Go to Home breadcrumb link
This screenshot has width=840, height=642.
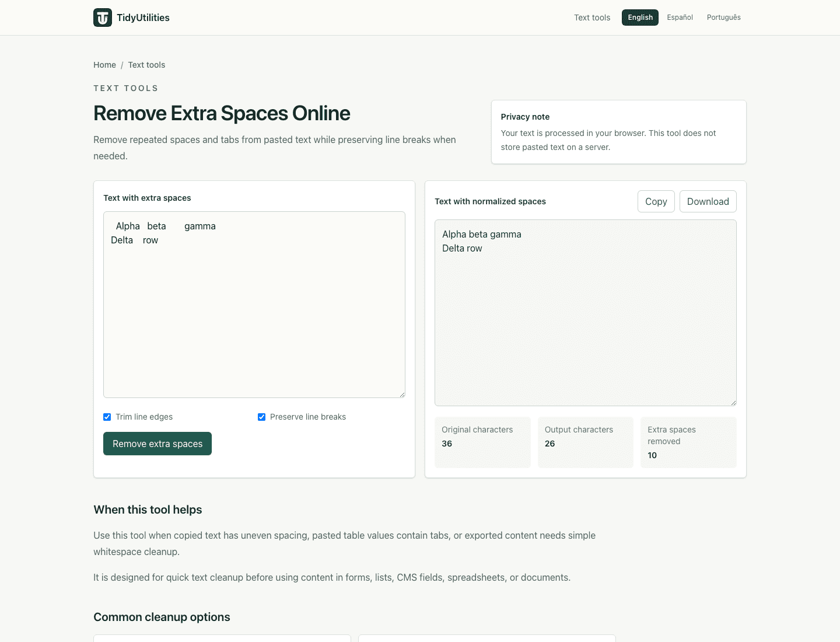click(x=104, y=65)
